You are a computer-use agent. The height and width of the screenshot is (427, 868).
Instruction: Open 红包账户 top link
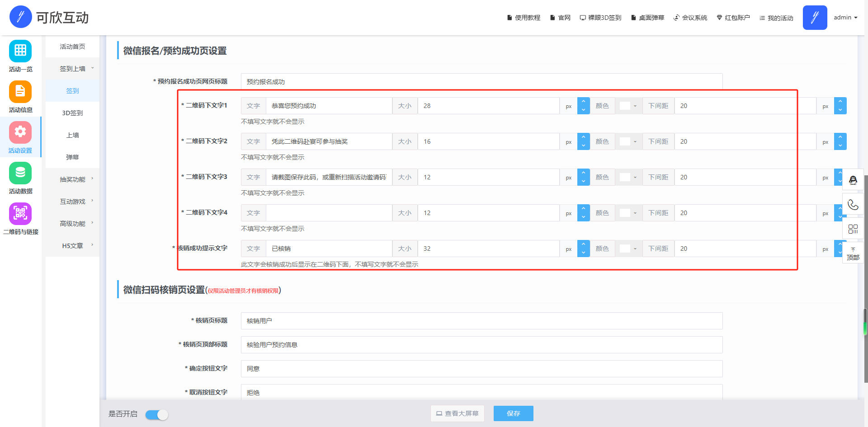(x=733, y=18)
